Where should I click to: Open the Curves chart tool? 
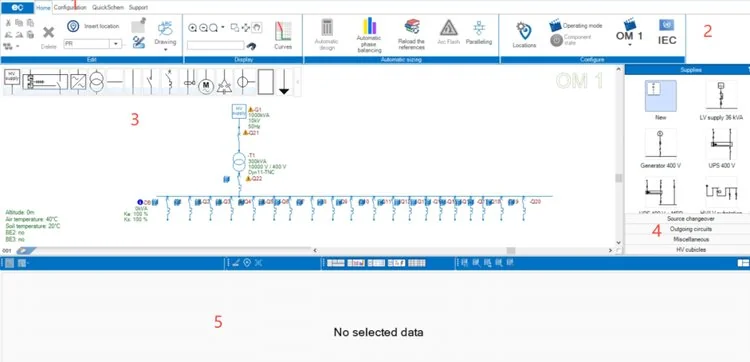pyautogui.click(x=283, y=35)
